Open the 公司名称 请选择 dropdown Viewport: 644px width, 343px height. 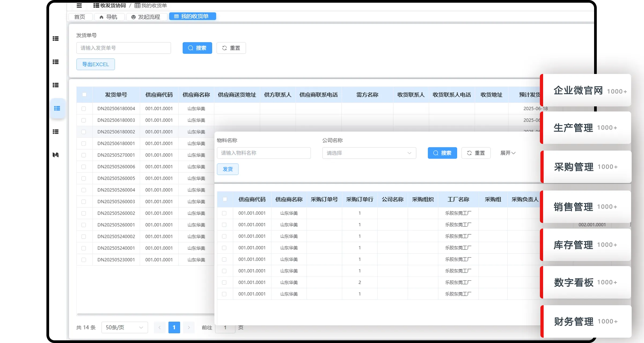pos(369,153)
